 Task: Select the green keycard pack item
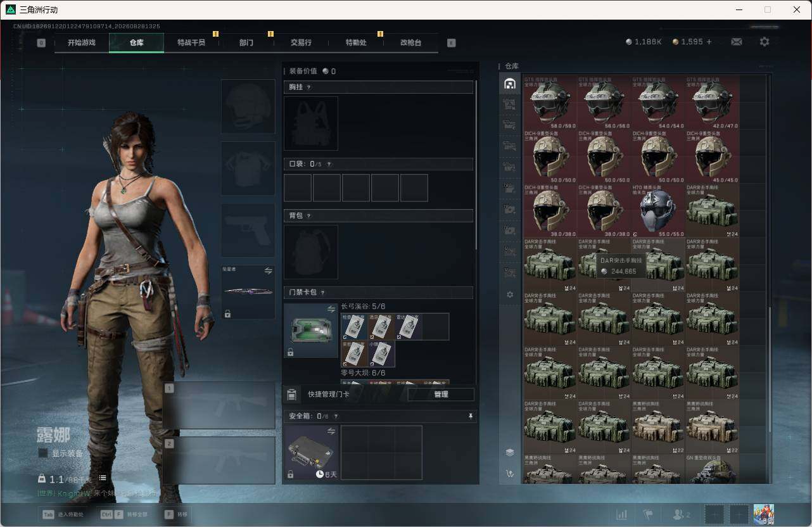click(x=311, y=331)
